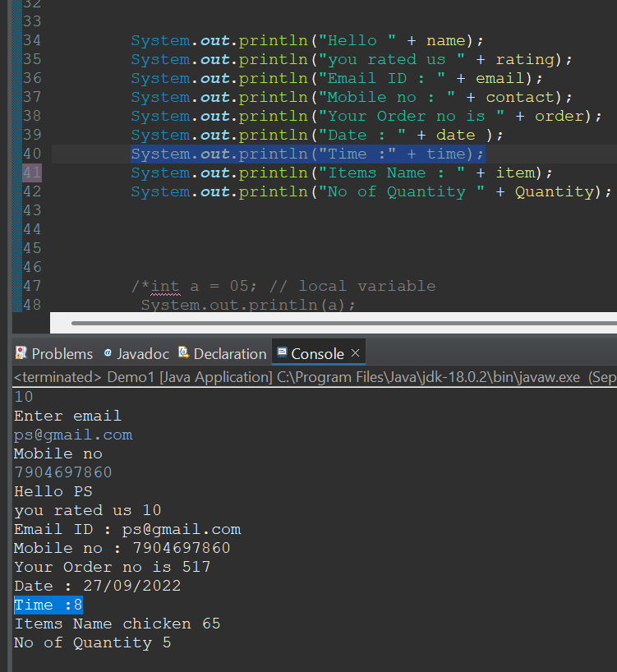Screen dimensions: 617x672
Task: Click highlighted "Time :8" console output
Action: 48,605
